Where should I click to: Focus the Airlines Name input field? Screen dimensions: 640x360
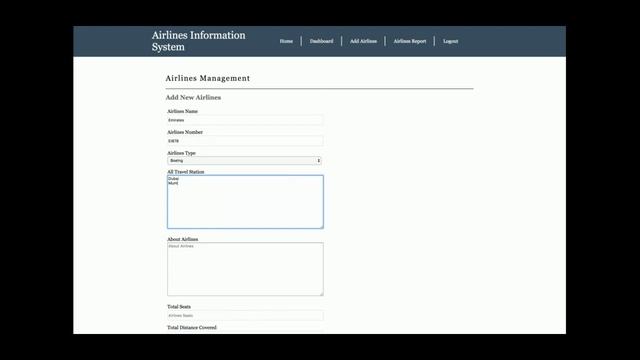tap(245, 120)
